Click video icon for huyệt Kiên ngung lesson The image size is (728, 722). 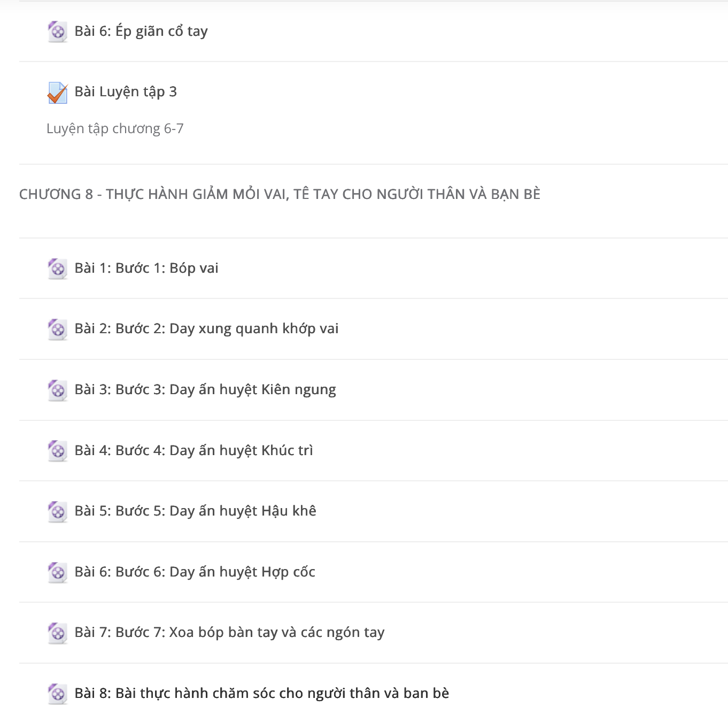(x=57, y=390)
